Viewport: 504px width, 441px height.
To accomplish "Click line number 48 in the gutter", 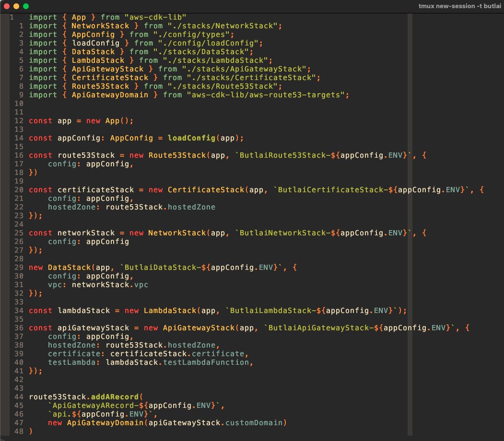I will 19,431.
